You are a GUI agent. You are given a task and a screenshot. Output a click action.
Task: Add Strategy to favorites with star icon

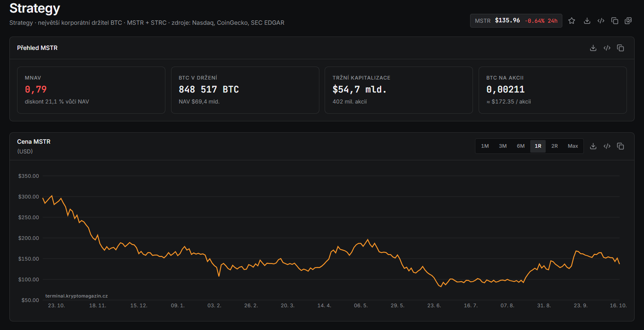coord(572,21)
